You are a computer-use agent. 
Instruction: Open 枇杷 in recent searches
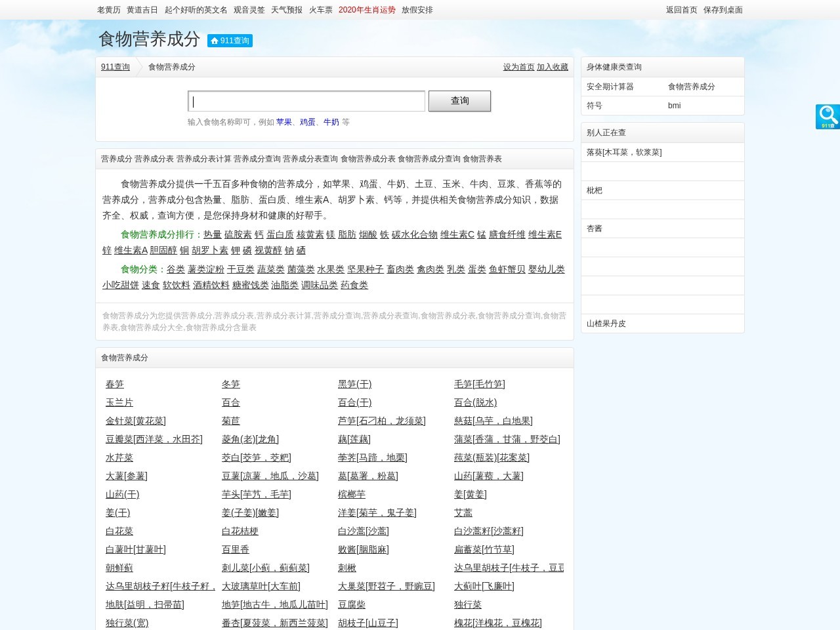tap(595, 190)
